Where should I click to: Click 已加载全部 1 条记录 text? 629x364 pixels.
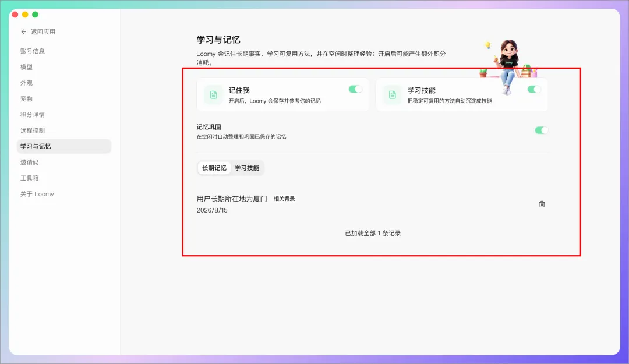tap(373, 233)
